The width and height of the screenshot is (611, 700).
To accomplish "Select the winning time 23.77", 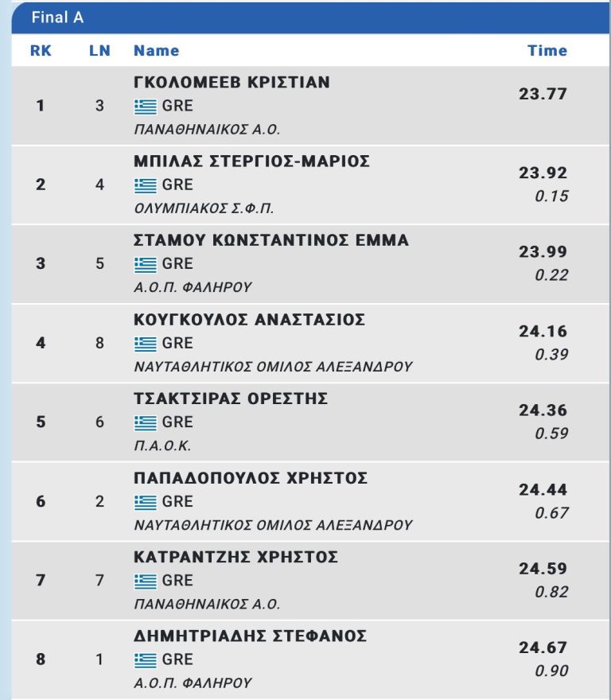I will (x=543, y=94).
